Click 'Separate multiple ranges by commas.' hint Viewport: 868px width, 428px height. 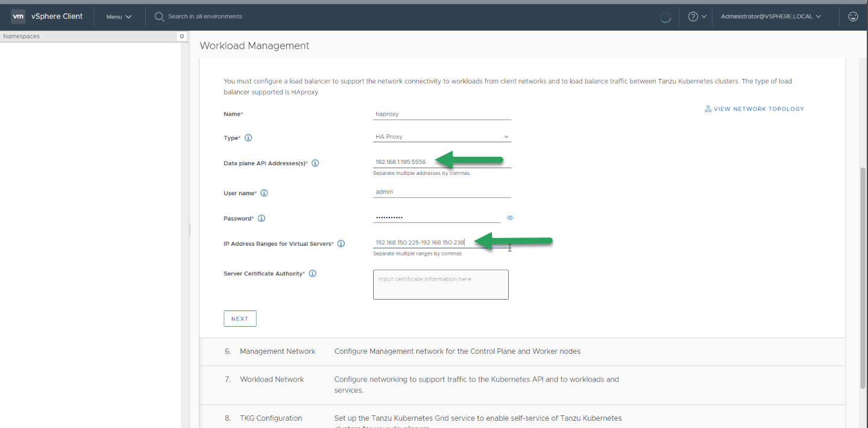(418, 254)
